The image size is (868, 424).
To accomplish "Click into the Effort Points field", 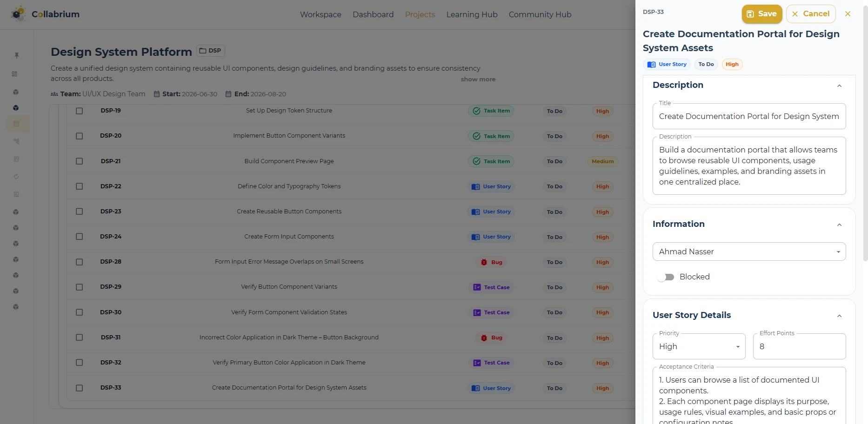I will (799, 346).
